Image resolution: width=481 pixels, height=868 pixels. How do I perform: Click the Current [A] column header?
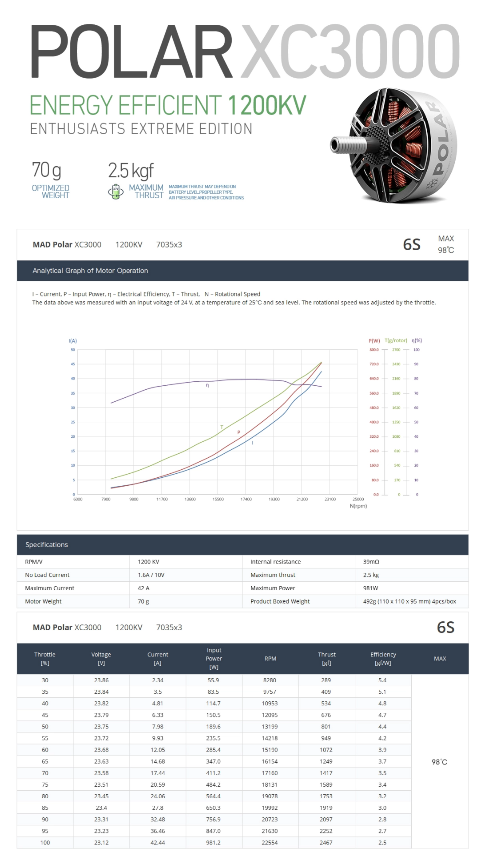click(x=158, y=659)
